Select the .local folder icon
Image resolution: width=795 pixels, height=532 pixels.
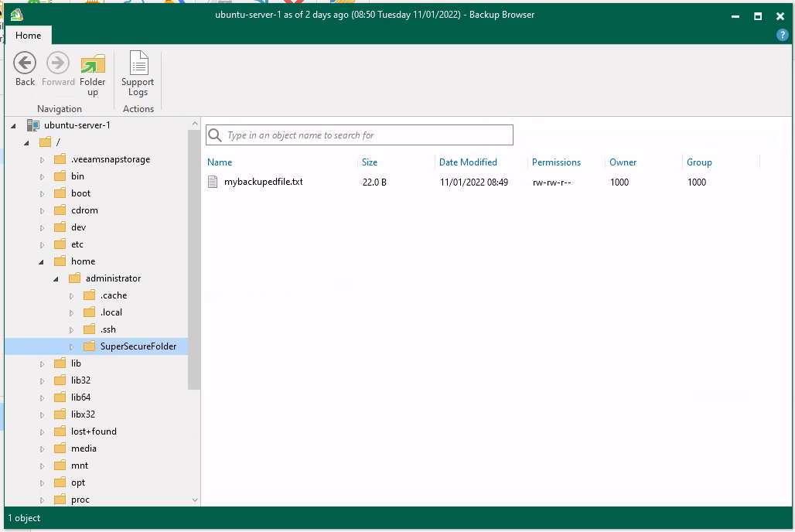pos(89,312)
